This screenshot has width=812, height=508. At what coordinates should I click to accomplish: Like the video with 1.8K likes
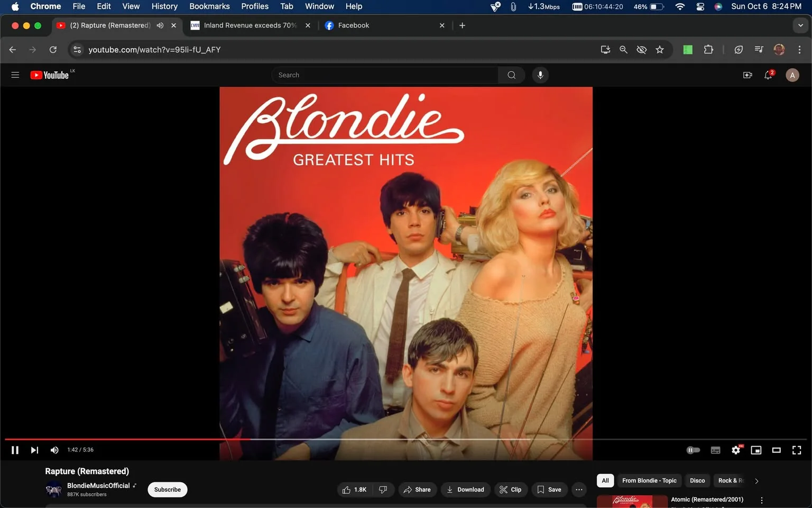[355, 489]
